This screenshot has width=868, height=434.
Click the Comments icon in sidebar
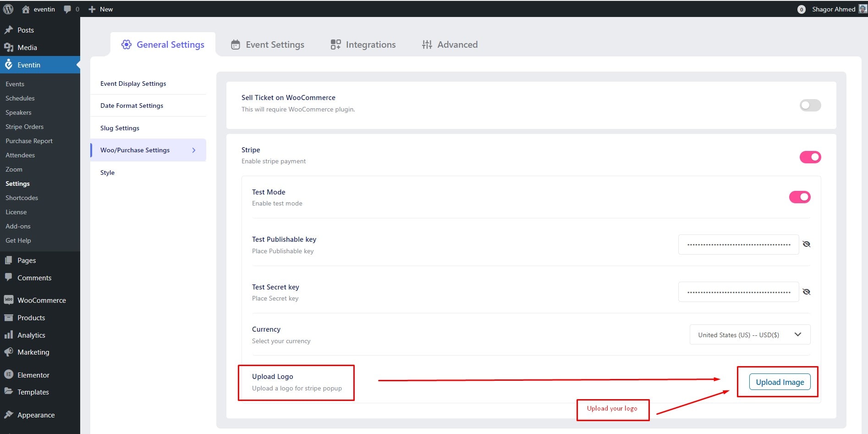click(9, 277)
